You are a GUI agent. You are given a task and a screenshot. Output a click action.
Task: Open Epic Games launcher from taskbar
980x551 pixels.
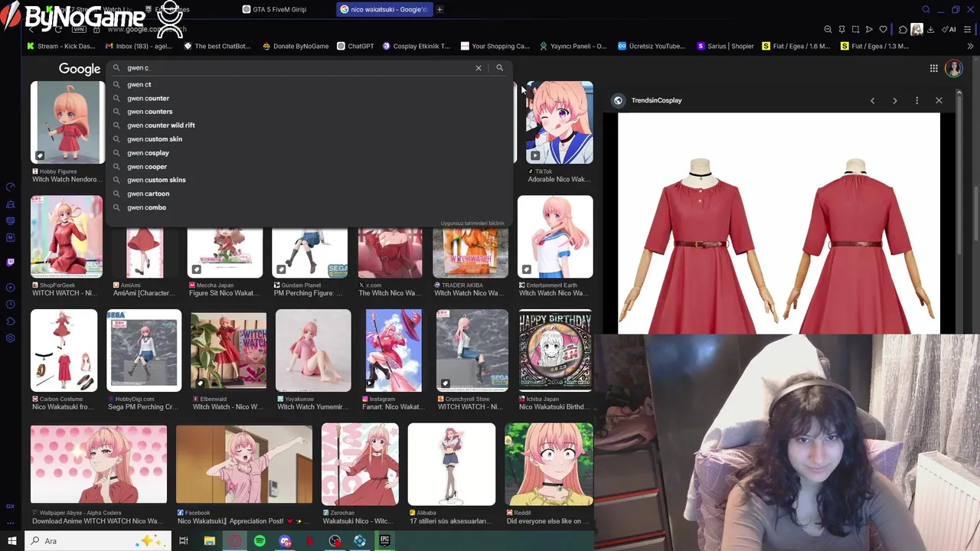384,541
